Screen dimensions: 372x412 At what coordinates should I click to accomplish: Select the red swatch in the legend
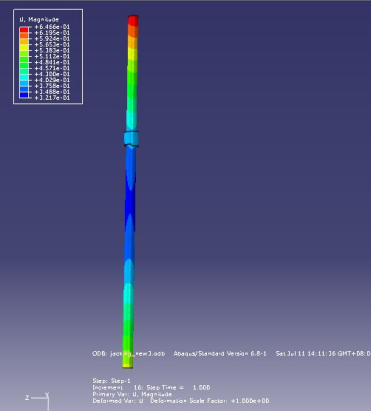pos(24,30)
